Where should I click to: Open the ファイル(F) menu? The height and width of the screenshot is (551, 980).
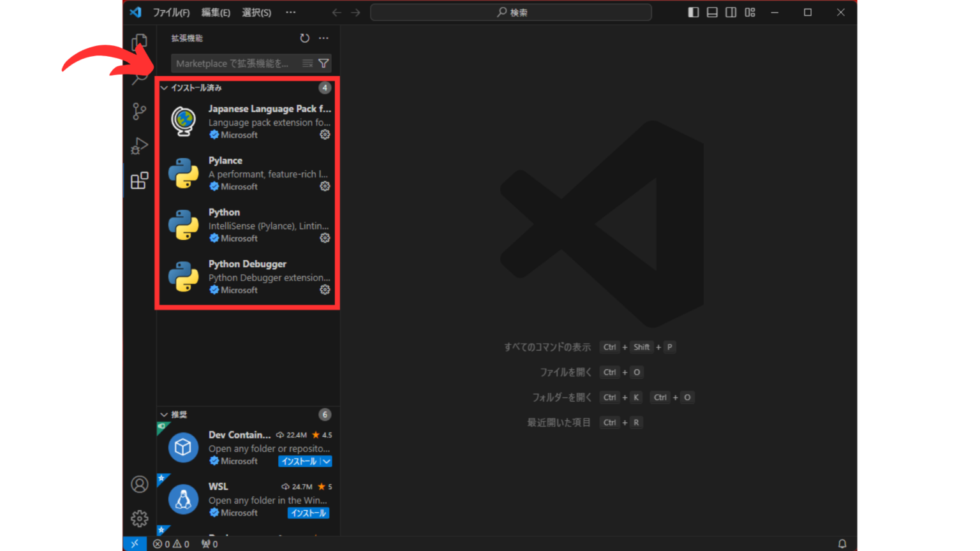[x=171, y=12]
